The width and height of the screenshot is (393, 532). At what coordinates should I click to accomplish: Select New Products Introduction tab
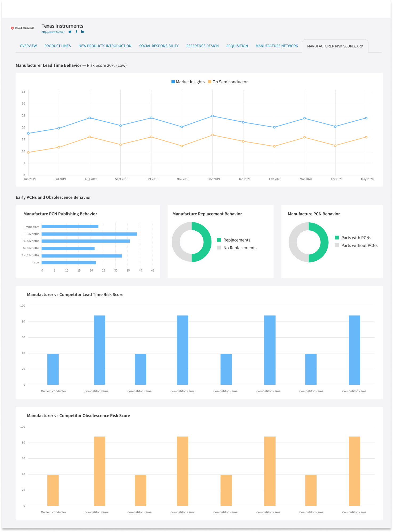click(105, 46)
